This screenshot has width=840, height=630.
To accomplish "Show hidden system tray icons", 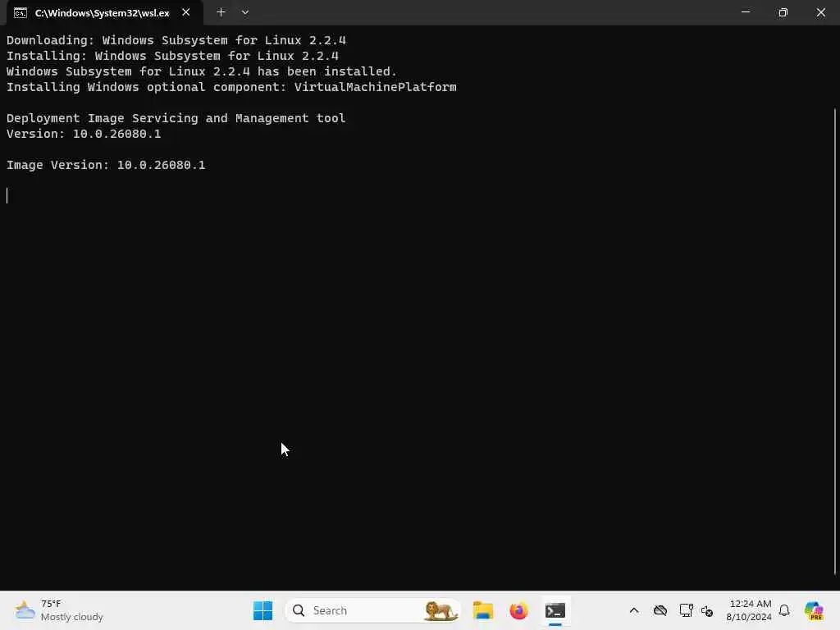I will [x=634, y=610].
